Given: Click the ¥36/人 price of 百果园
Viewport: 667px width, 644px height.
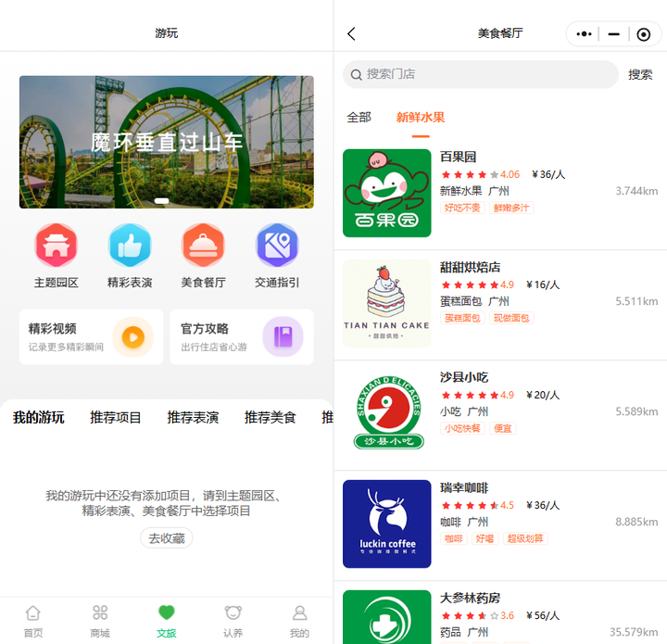Looking at the screenshot, I should [548, 174].
